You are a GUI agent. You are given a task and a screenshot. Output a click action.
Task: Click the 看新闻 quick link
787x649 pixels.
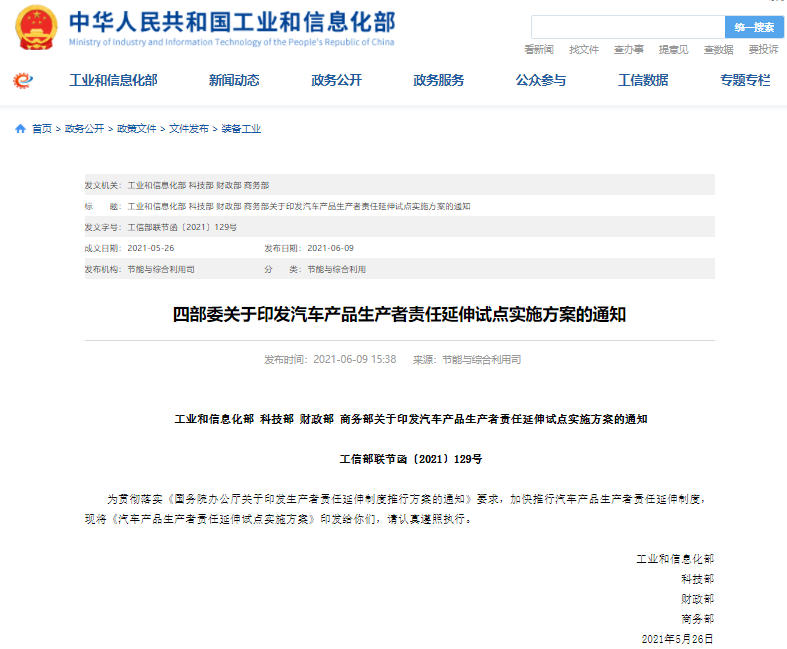539,50
